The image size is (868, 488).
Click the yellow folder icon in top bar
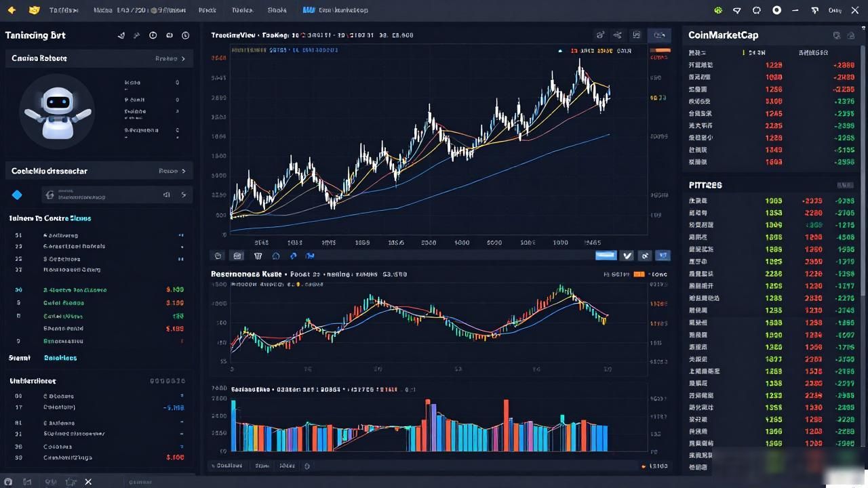pos(35,10)
